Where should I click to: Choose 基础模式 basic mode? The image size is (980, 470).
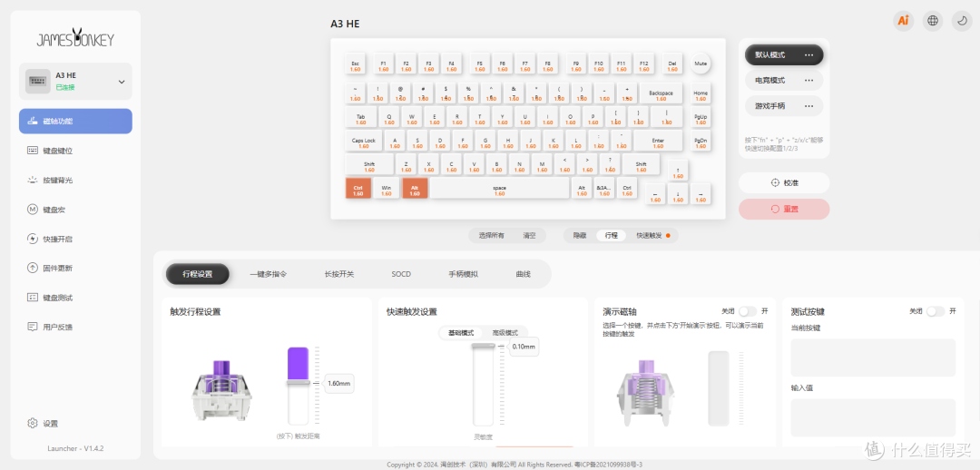461,332
